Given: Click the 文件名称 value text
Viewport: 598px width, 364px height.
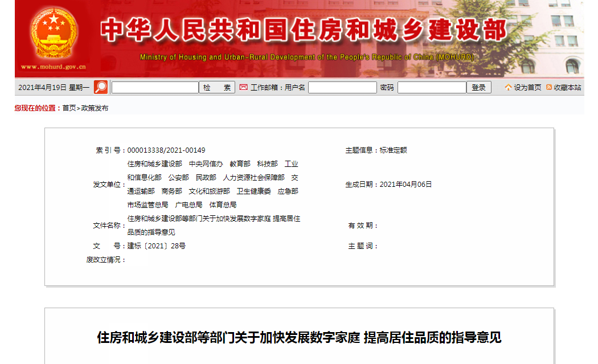Looking at the screenshot, I should pos(214,226).
